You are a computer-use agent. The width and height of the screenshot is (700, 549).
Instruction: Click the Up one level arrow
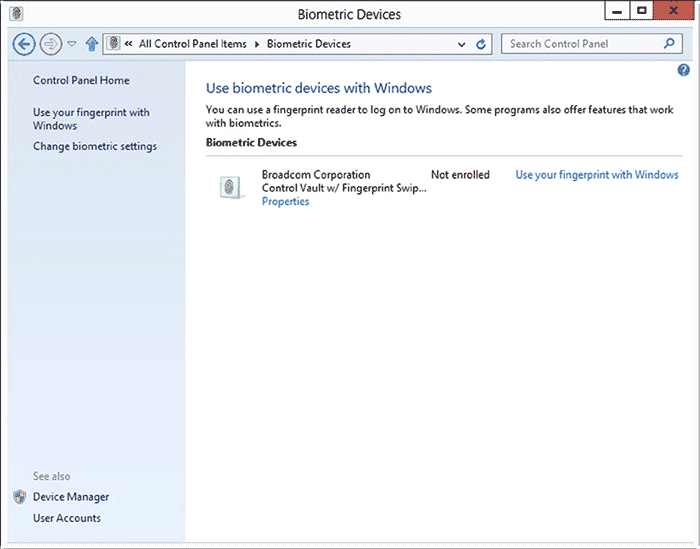pyautogui.click(x=92, y=44)
